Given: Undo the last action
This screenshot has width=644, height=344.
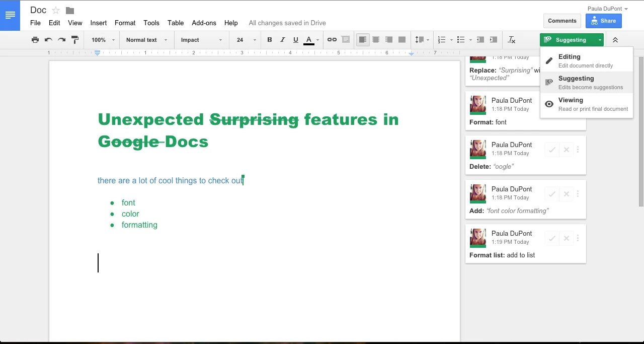Looking at the screenshot, I should tap(48, 40).
